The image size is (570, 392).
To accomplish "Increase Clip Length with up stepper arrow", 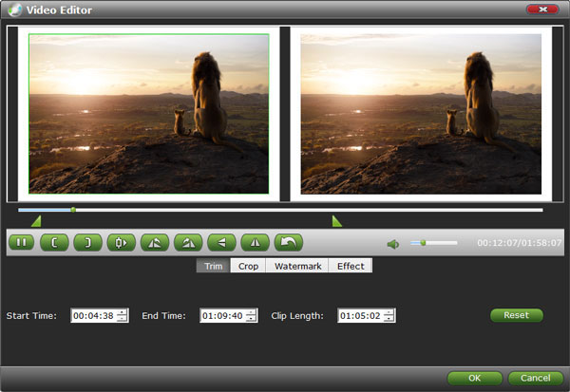I will 389,312.
